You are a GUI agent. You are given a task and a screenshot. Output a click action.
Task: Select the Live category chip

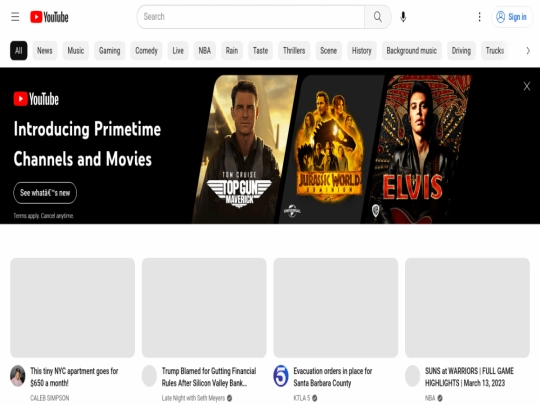click(x=178, y=51)
